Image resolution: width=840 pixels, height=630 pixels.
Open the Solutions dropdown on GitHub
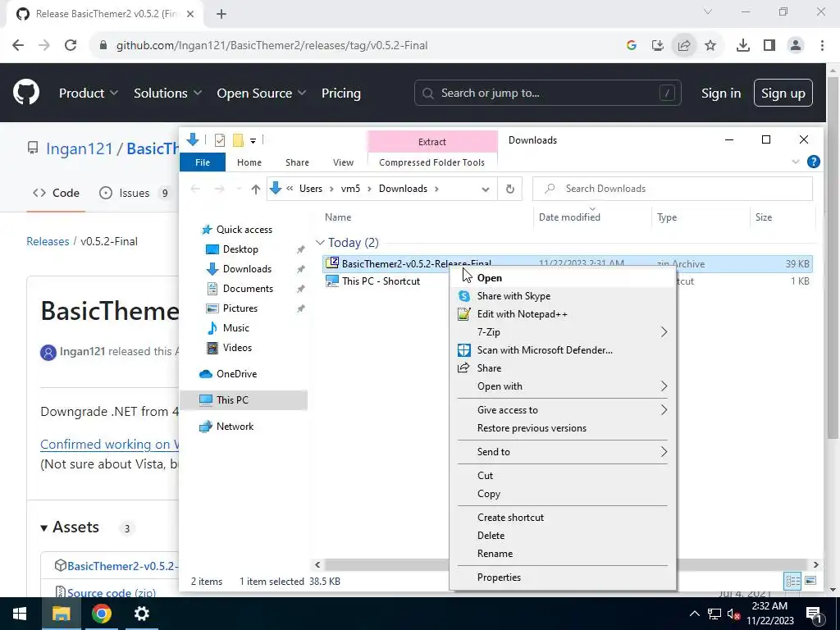(167, 94)
